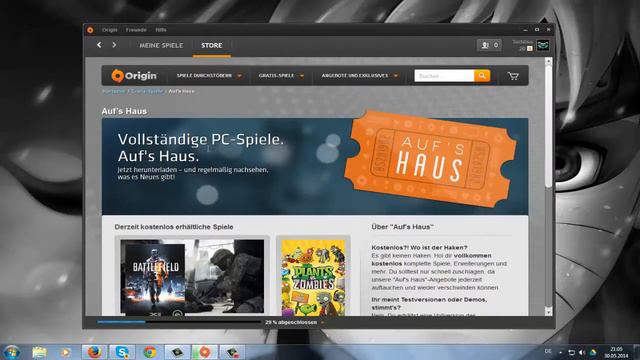The width and height of the screenshot is (640, 360).
Task: Click the vertical scrollbar thumb
Action: tap(548, 127)
